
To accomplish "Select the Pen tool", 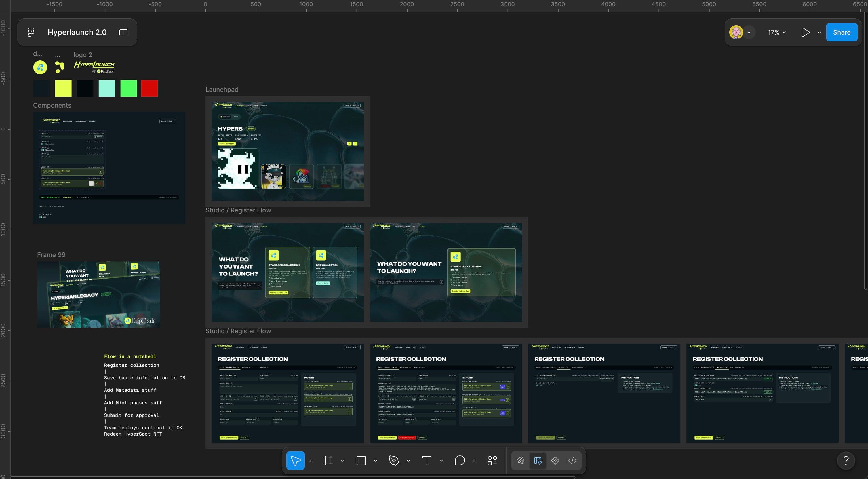I will point(394,461).
